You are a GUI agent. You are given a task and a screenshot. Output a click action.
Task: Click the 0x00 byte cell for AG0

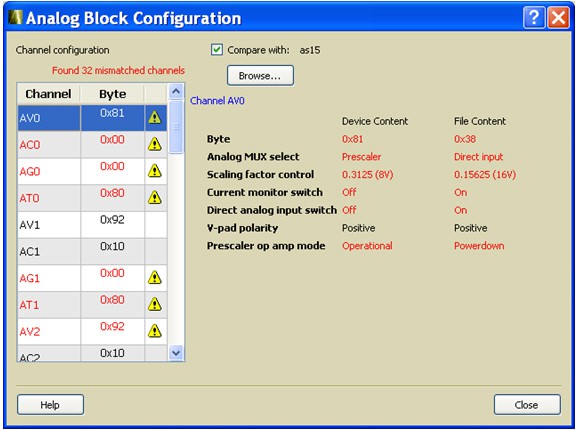tap(112, 171)
